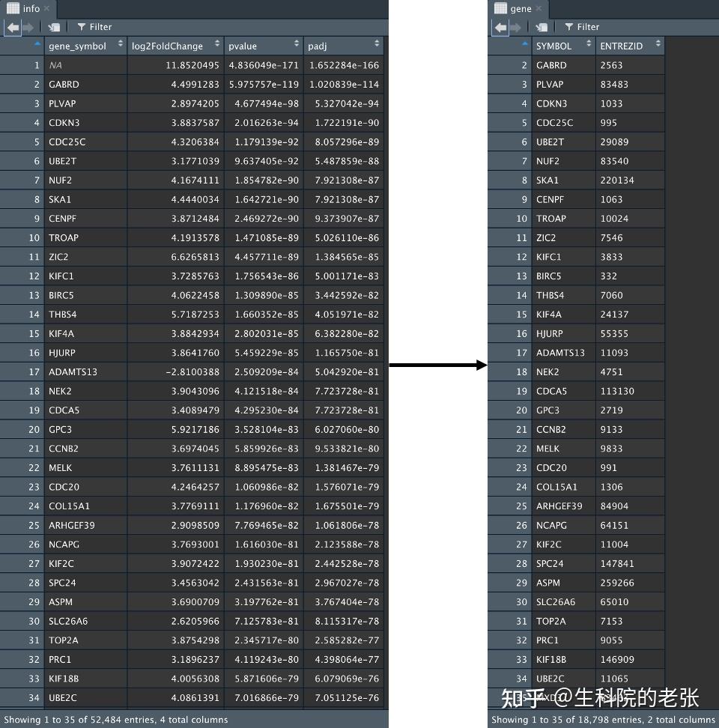Click ENTREZID 113130
719x728 pixels.
[x=617, y=391]
